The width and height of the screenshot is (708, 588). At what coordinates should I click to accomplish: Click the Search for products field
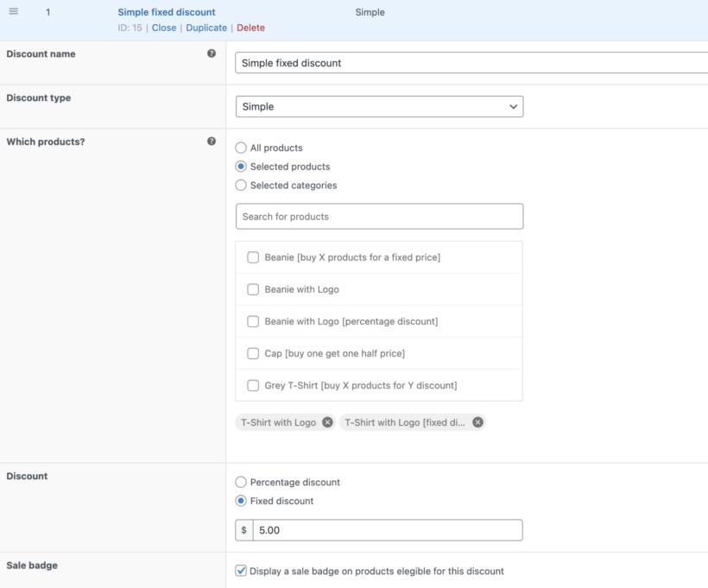pyautogui.click(x=380, y=216)
